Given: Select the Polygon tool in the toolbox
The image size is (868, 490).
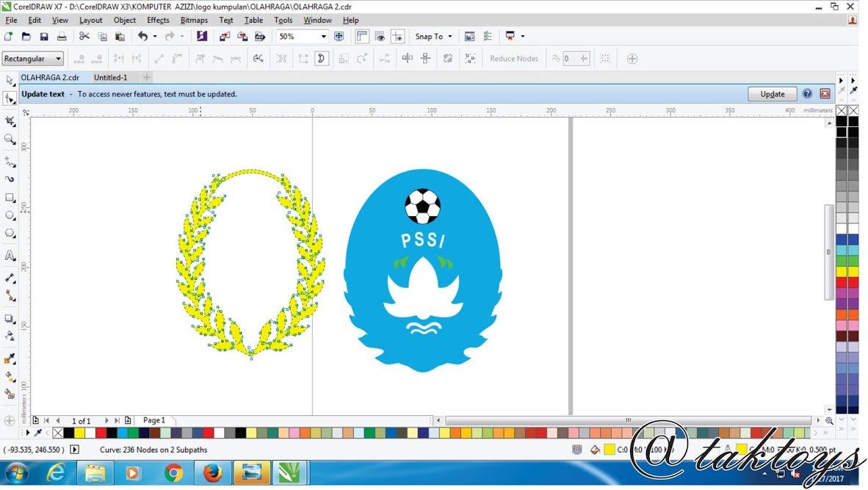Looking at the screenshot, I should coord(10,233).
